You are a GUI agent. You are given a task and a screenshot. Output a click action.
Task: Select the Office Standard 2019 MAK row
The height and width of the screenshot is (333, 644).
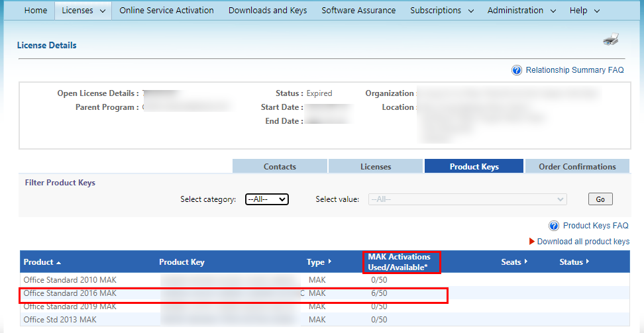pos(325,307)
